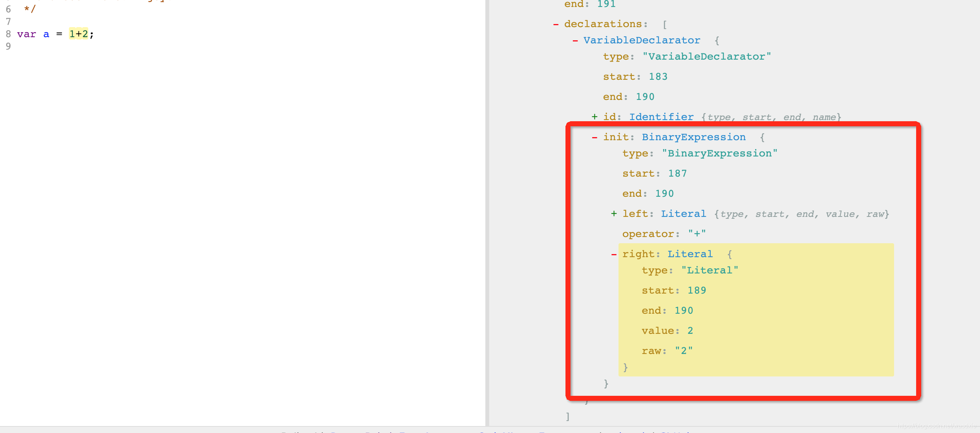Screen dimensions: 980x433
Task: Click the BinaryExpression type label
Action: [694, 137]
